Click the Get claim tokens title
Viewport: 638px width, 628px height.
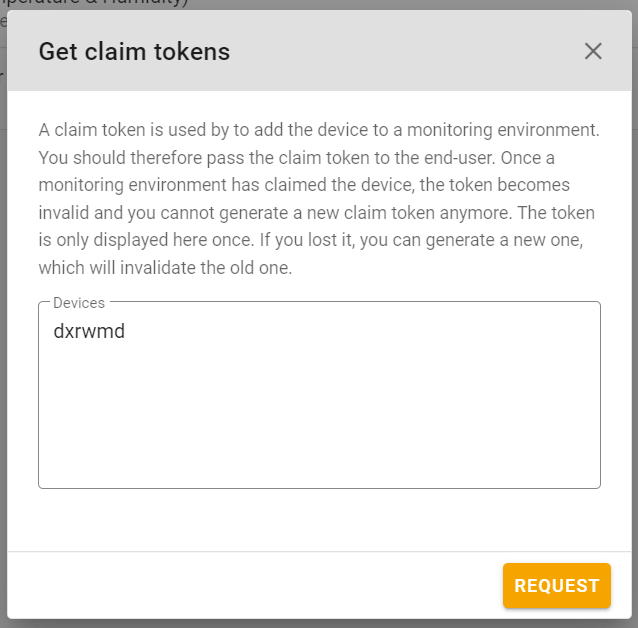134,52
